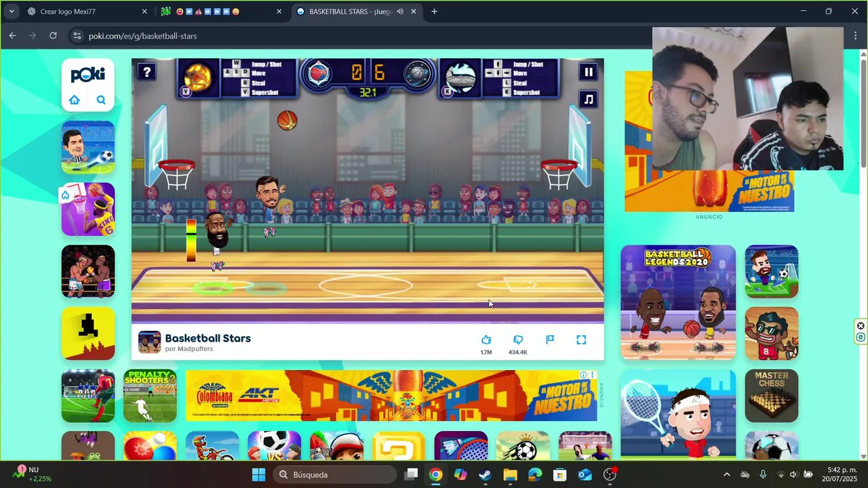Open Microsoft Store from the taskbar

(x=560, y=474)
